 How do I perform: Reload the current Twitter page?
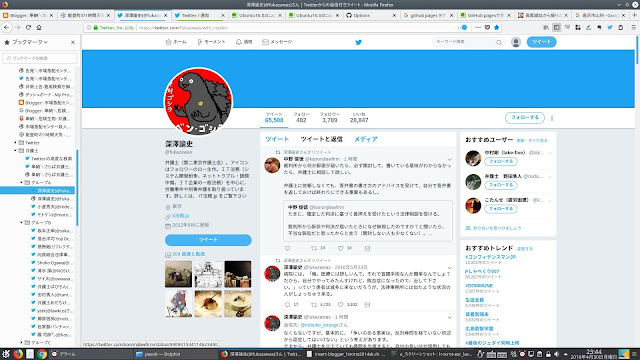[28, 27]
